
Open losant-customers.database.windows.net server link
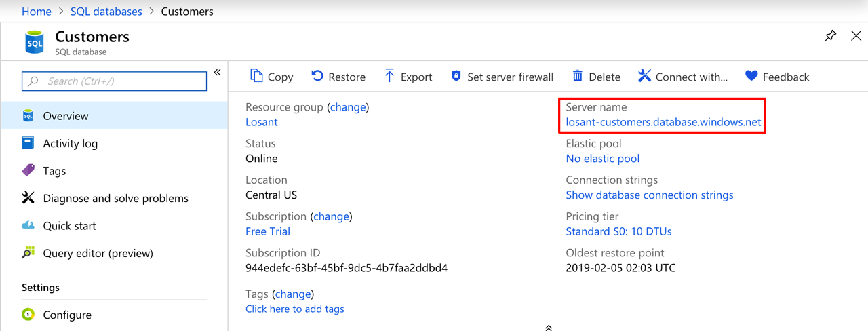coord(664,122)
